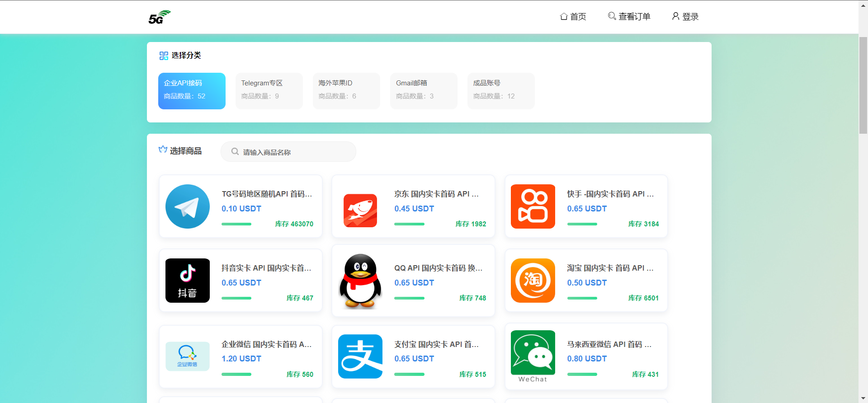Click the Douyin black logo
The height and width of the screenshot is (403, 868).
[x=188, y=281]
